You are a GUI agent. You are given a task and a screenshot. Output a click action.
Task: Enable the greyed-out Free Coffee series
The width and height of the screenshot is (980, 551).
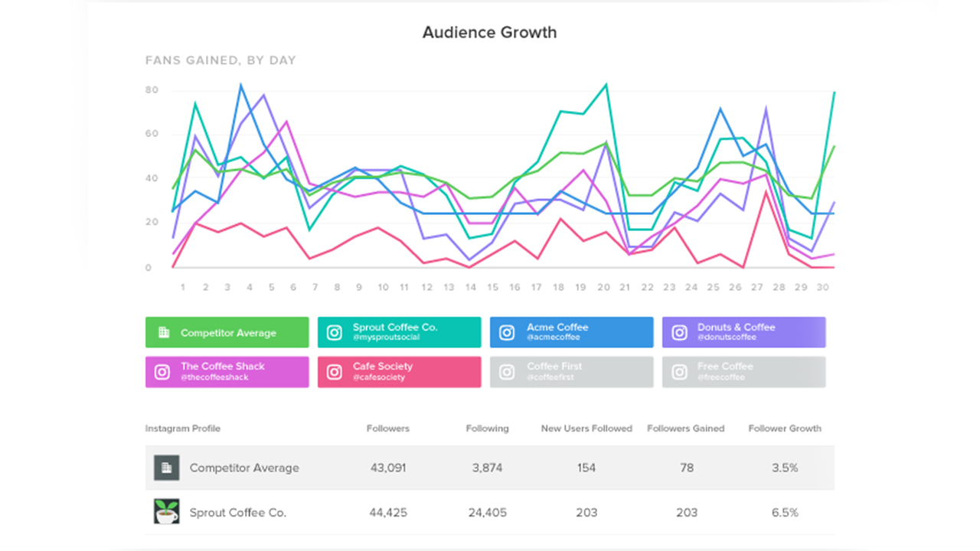744,372
